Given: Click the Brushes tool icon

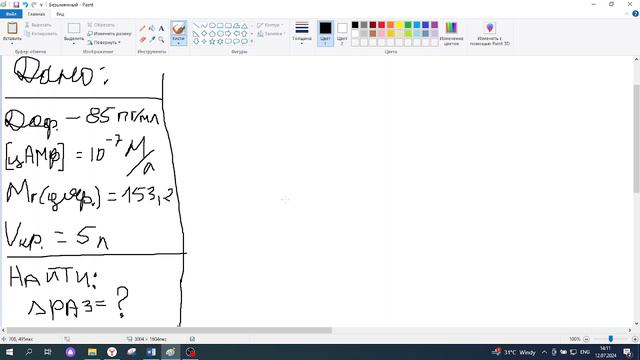Looking at the screenshot, I should (x=178, y=29).
